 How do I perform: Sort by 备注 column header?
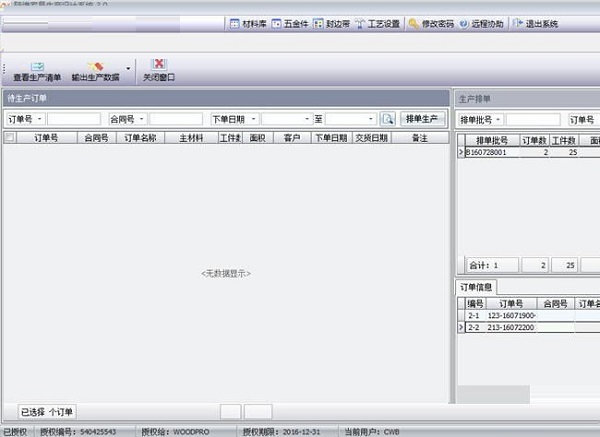420,138
